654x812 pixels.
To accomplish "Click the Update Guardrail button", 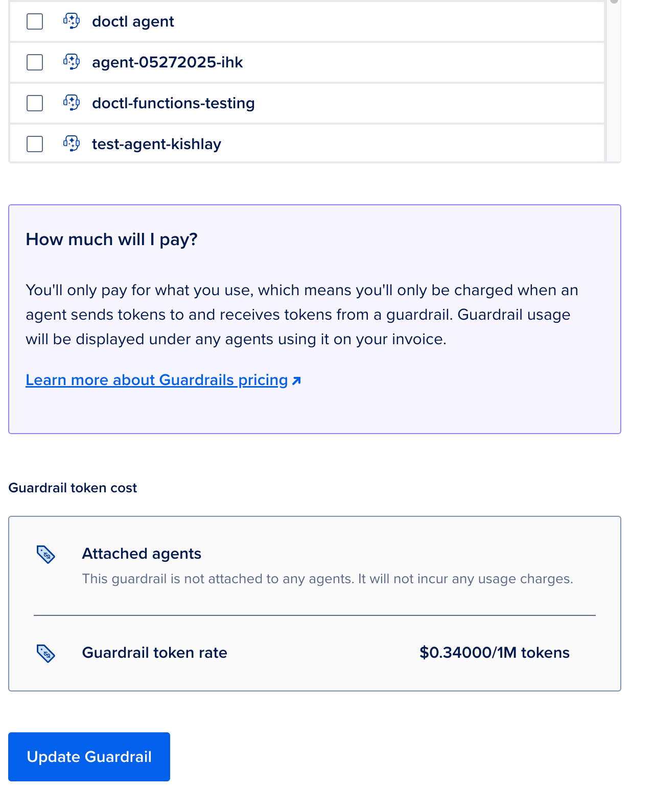I will [89, 757].
